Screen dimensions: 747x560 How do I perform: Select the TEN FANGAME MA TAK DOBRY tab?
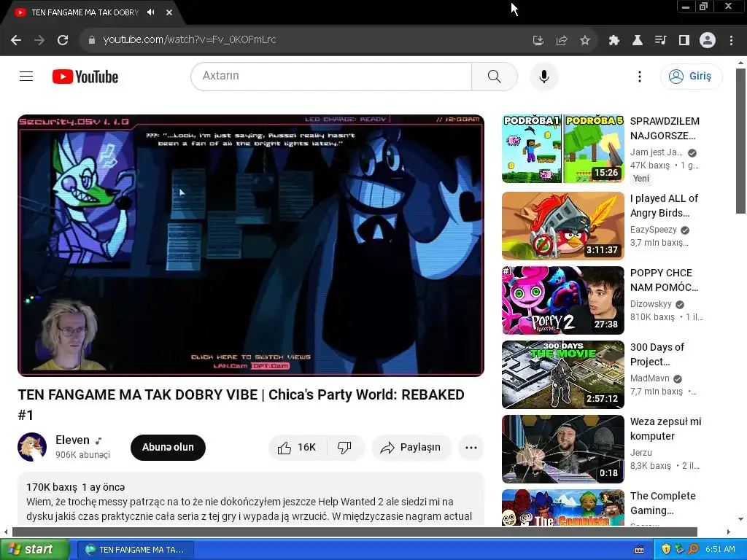[x=85, y=12]
